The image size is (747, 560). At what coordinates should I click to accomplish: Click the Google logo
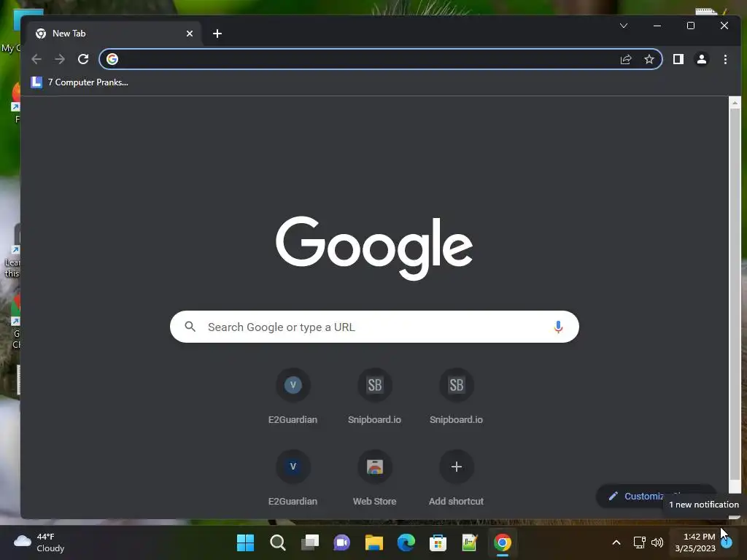(374, 248)
